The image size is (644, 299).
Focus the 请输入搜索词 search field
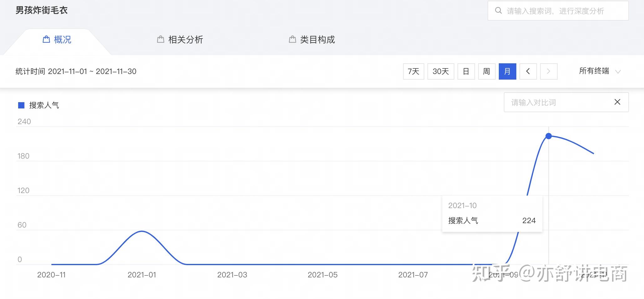(560, 11)
